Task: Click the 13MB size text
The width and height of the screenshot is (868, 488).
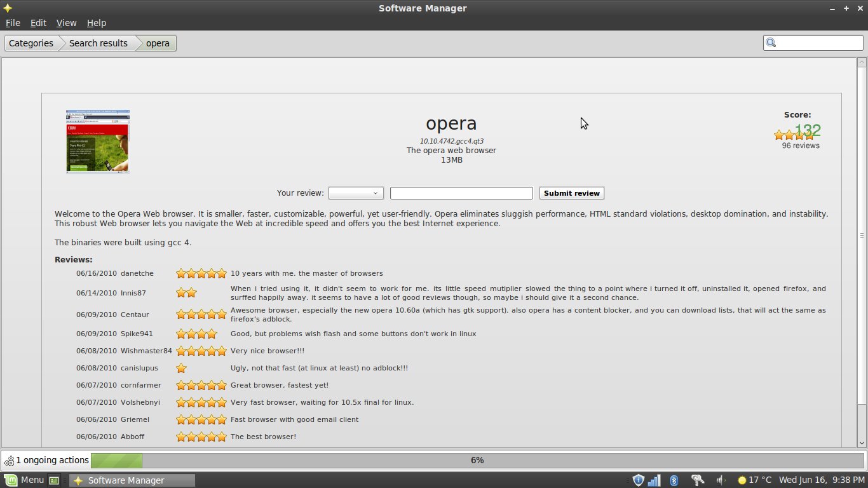Action: (452, 160)
